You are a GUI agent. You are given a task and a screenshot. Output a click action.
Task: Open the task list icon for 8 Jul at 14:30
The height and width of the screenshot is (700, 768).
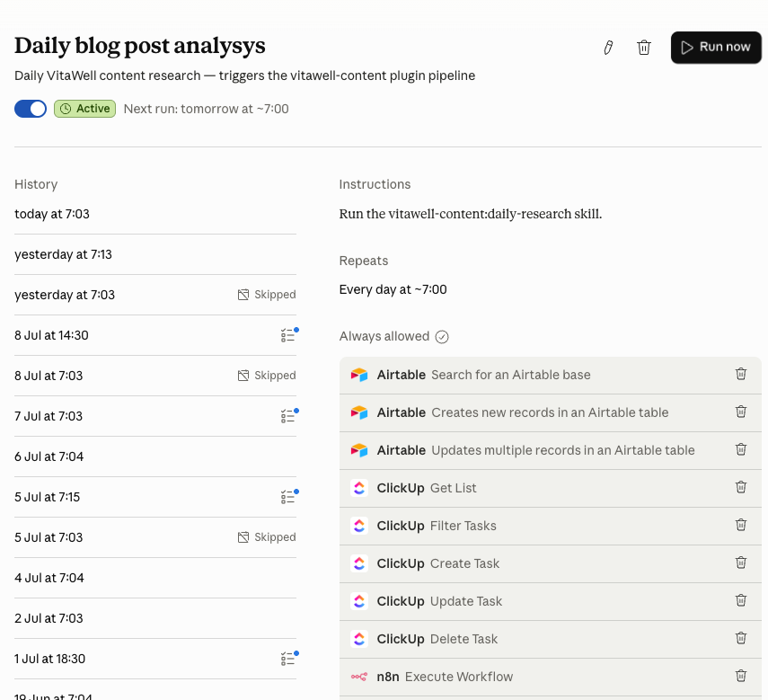coord(289,335)
